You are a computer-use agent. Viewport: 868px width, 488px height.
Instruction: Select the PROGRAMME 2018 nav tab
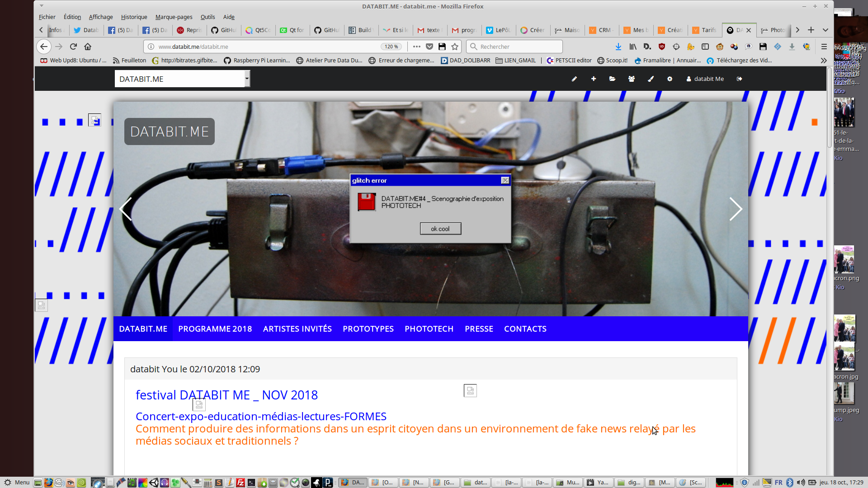pyautogui.click(x=215, y=328)
